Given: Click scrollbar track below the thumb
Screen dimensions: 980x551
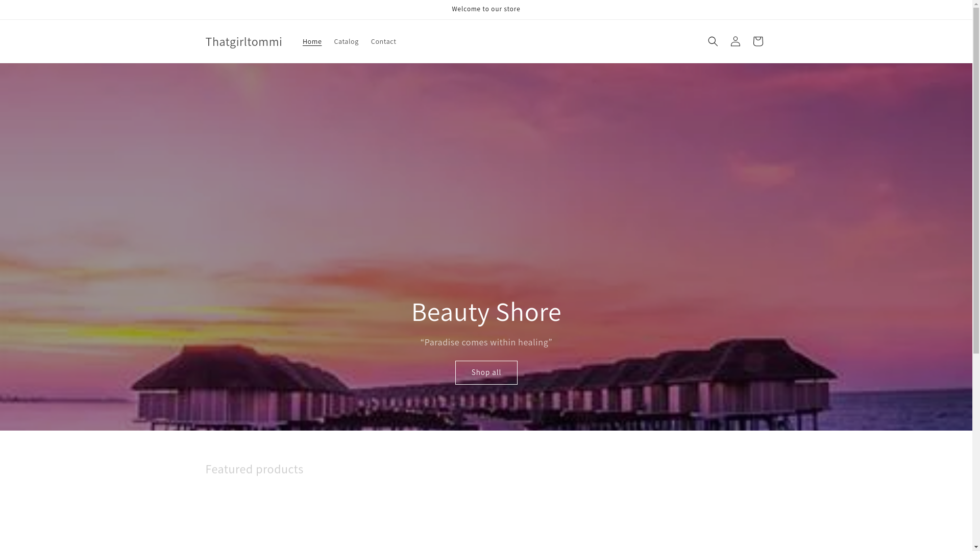Looking at the screenshot, I should coord(976,449).
